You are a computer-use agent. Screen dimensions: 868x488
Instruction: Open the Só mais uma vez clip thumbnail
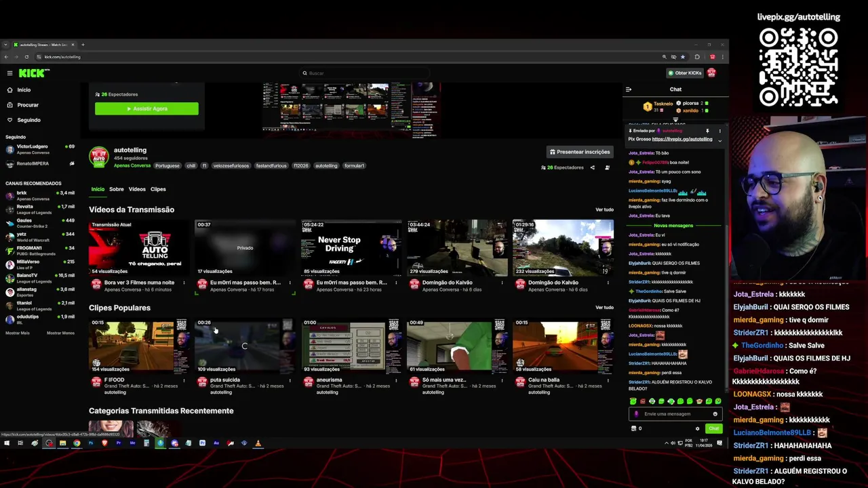pyautogui.click(x=457, y=346)
